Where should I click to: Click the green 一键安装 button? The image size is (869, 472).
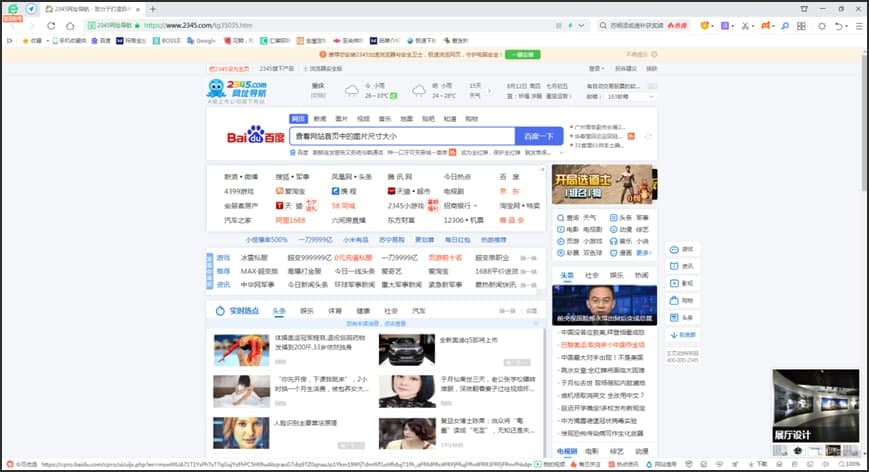523,54
